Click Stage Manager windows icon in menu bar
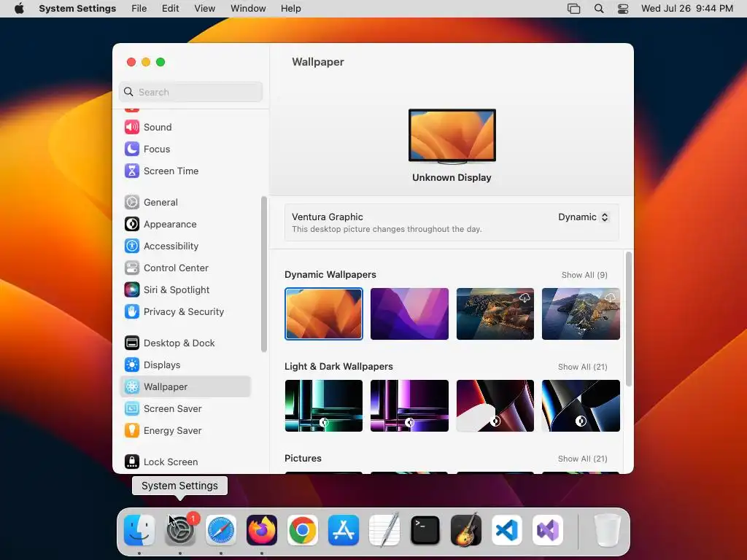This screenshot has height=560, width=747. (x=574, y=9)
